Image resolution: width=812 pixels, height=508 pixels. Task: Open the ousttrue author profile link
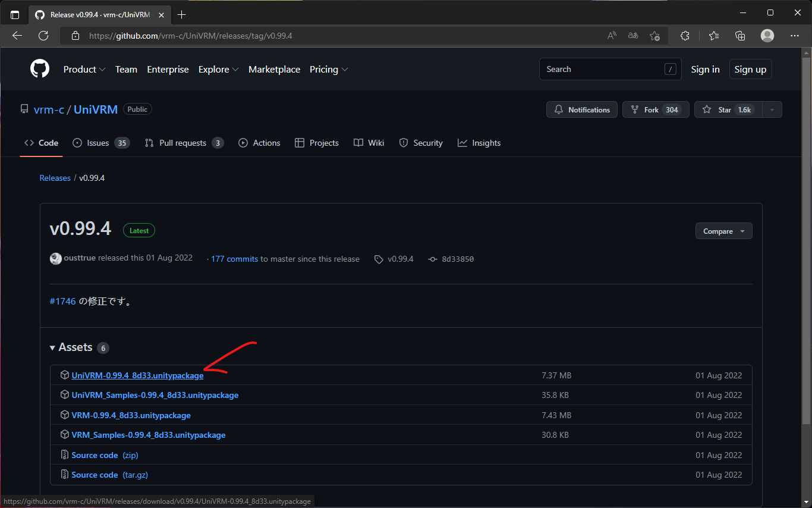[x=80, y=258]
